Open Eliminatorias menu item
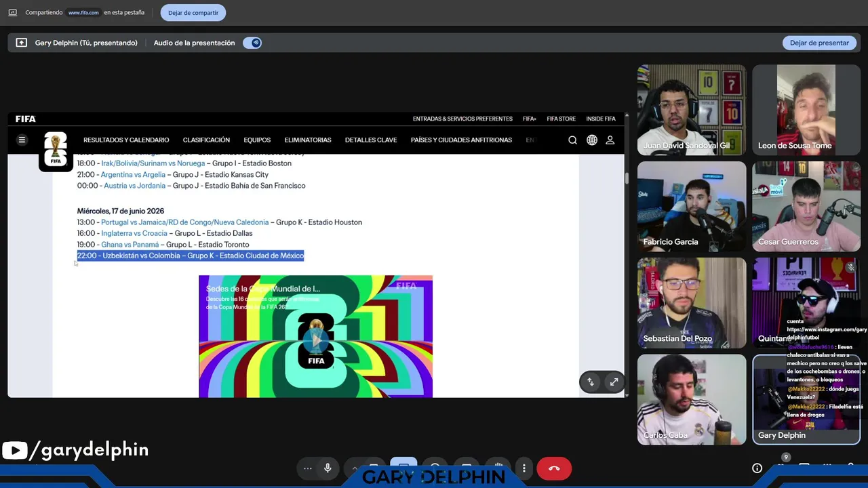Viewport: 868px width, 488px height. [x=308, y=140]
